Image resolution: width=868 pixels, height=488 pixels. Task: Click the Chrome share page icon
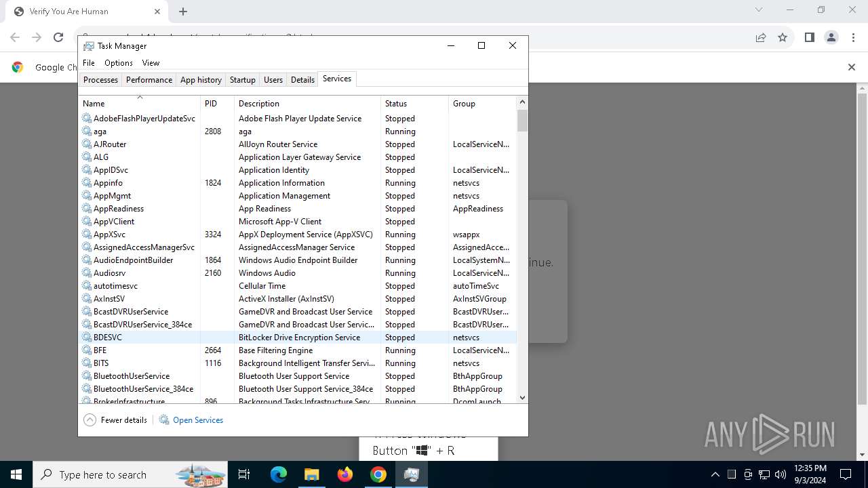point(761,37)
